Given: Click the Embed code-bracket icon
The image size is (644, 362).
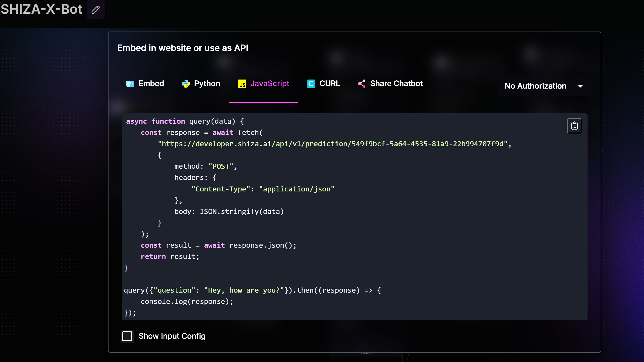Looking at the screenshot, I should click(x=130, y=84).
